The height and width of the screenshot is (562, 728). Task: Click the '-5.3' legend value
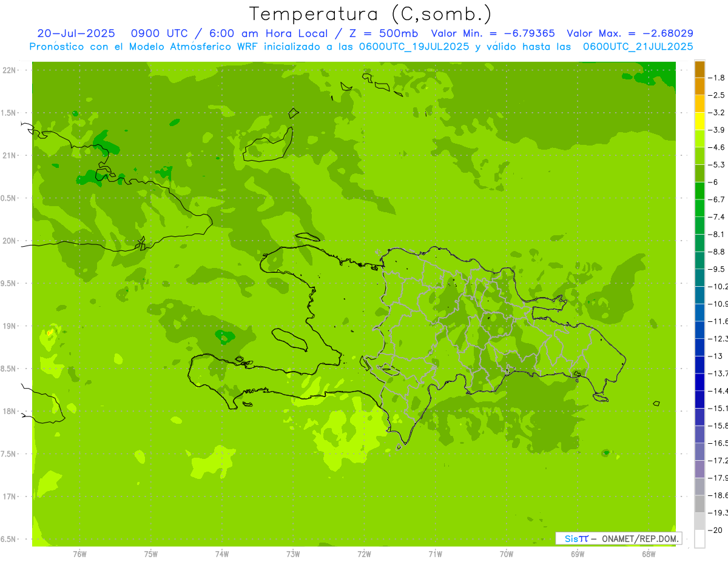tap(717, 165)
